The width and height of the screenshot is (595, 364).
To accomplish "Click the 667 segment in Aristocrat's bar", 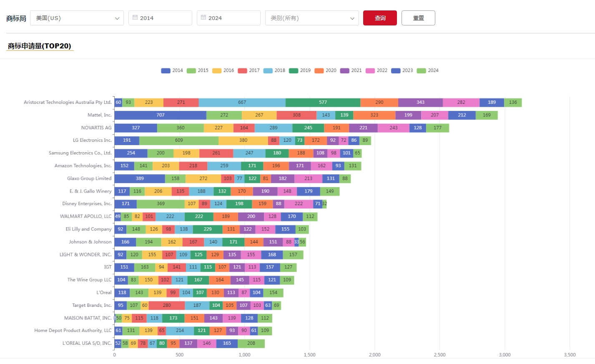I will [x=242, y=103].
